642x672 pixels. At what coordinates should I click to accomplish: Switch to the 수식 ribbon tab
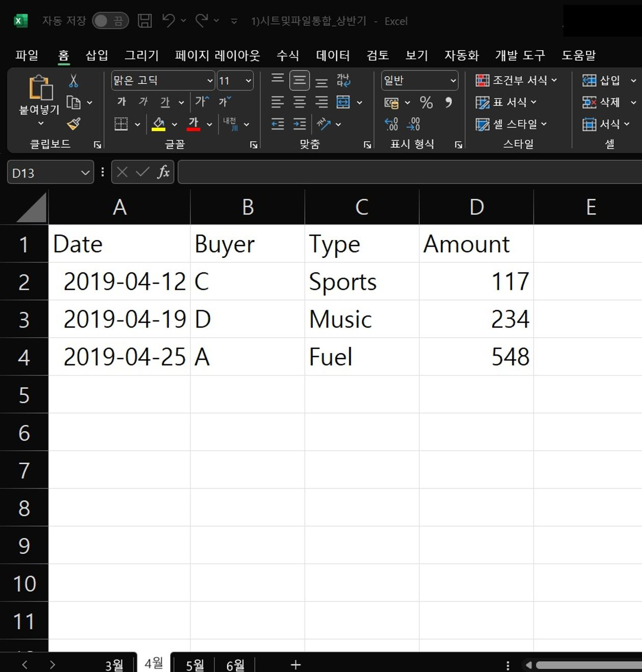[287, 55]
